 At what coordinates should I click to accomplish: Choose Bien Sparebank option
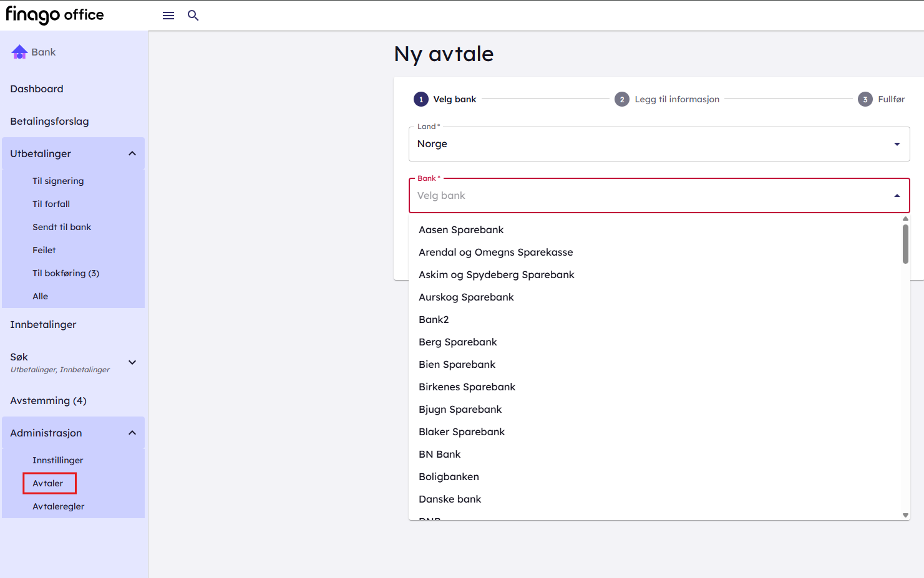click(x=457, y=364)
